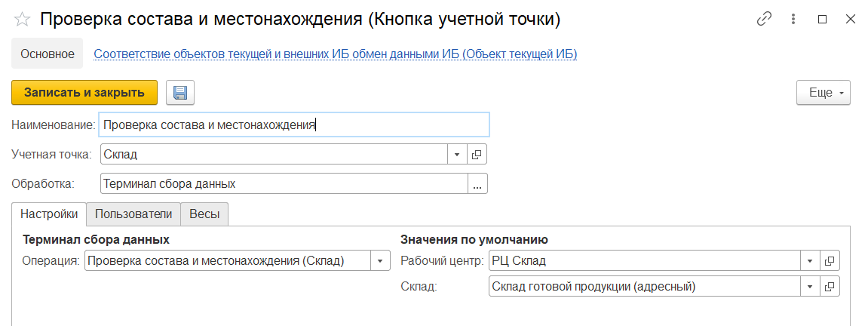The image size is (868, 326).
Task: Switch to the Пользователи tab
Action: pos(133,214)
